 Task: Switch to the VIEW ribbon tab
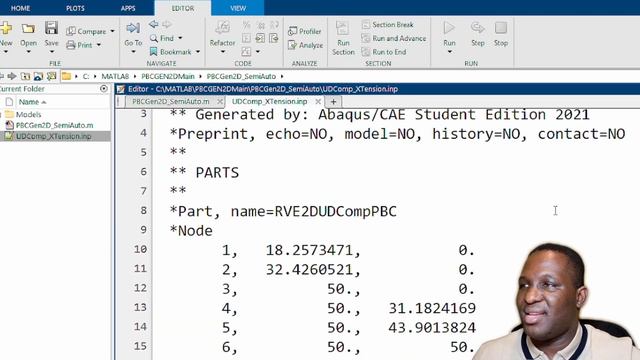[x=238, y=8]
